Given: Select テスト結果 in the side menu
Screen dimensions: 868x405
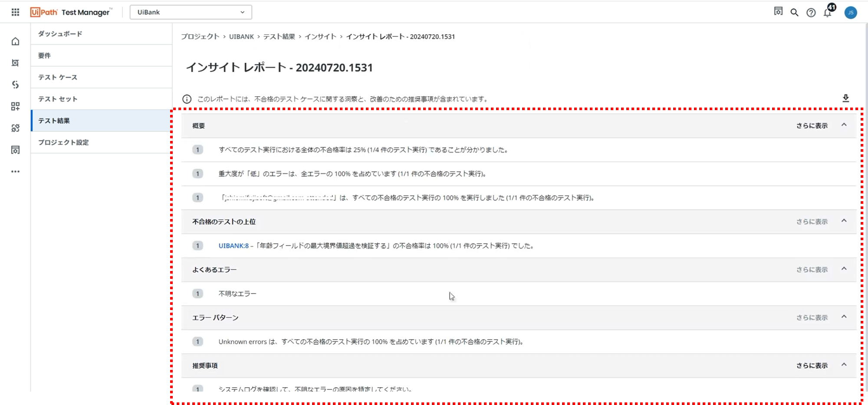Looking at the screenshot, I should coord(102,121).
